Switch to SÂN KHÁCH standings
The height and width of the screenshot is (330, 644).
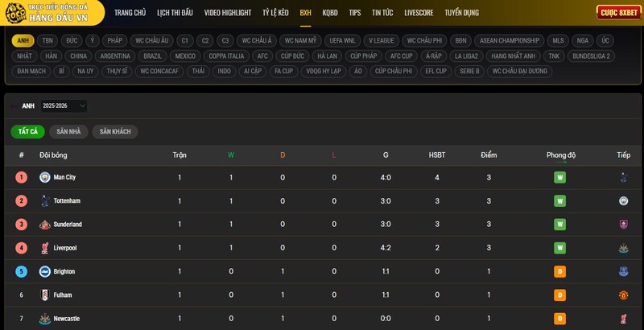[115, 132]
